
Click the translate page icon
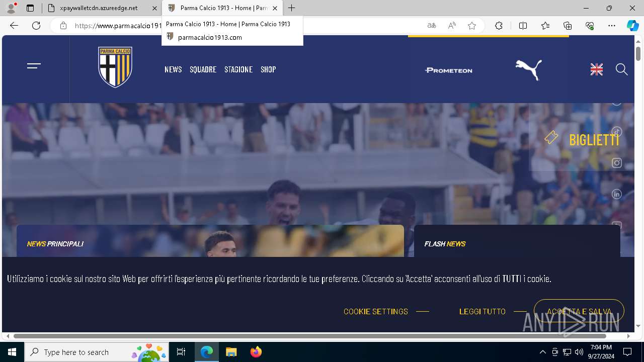tap(432, 26)
